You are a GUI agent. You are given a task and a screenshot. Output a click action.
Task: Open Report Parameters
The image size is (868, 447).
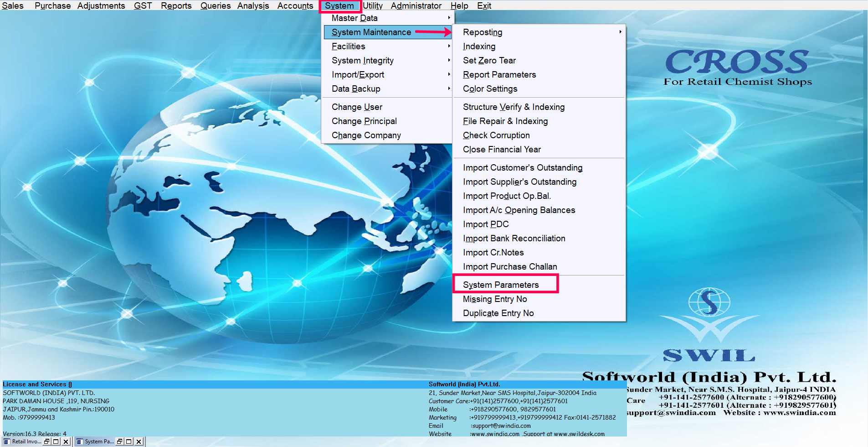539,74
